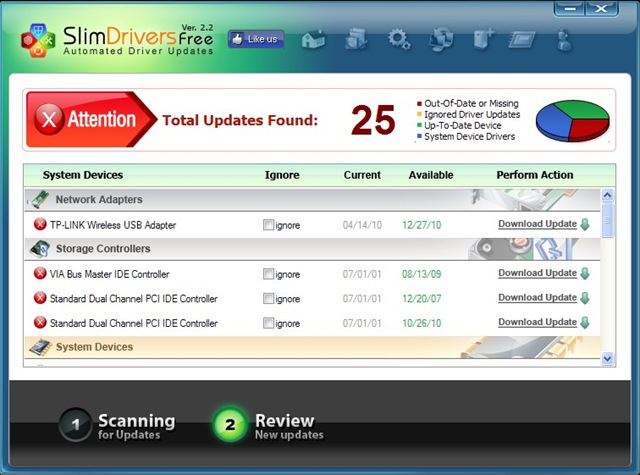The width and height of the screenshot is (640, 475).
Task: Click the Available column header
Action: (431, 175)
